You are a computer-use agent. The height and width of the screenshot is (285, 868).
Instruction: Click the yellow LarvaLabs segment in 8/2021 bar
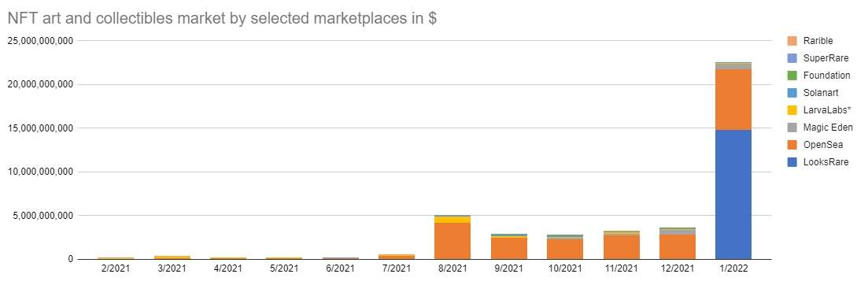click(452, 219)
